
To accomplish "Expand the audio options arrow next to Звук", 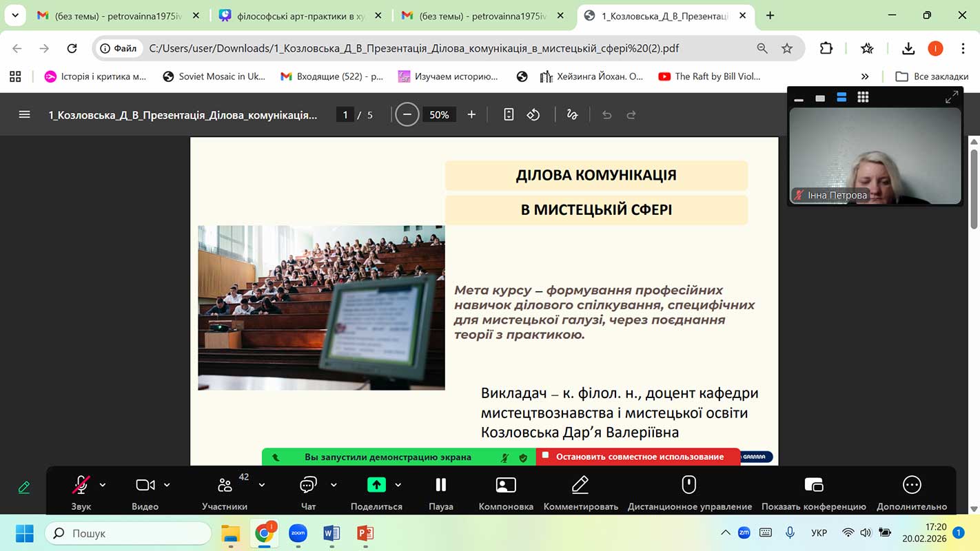I will tap(103, 485).
